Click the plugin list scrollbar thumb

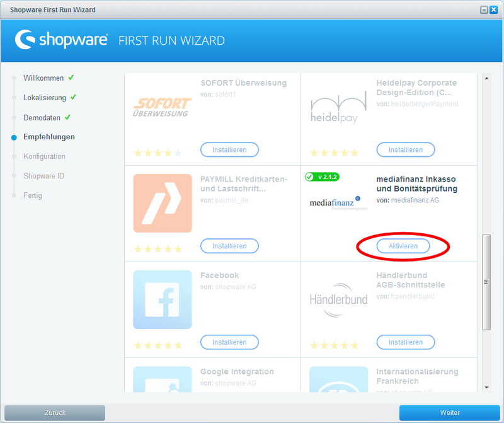pos(486,282)
